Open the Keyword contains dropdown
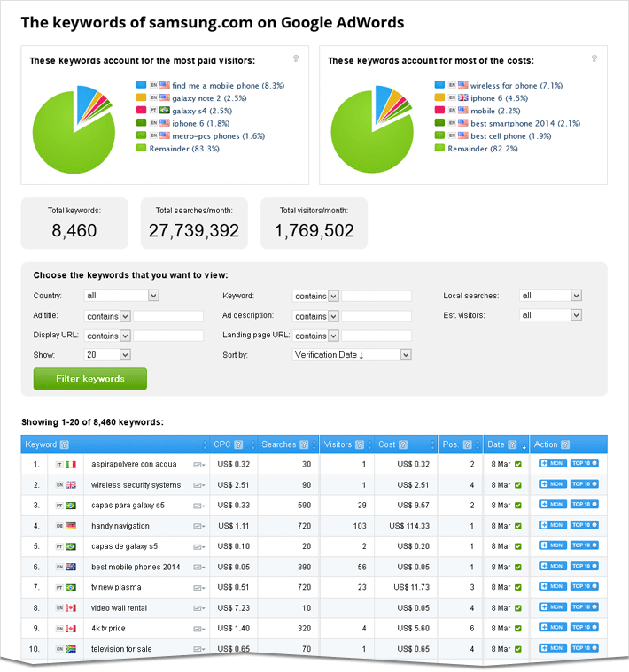 click(x=315, y=296)
